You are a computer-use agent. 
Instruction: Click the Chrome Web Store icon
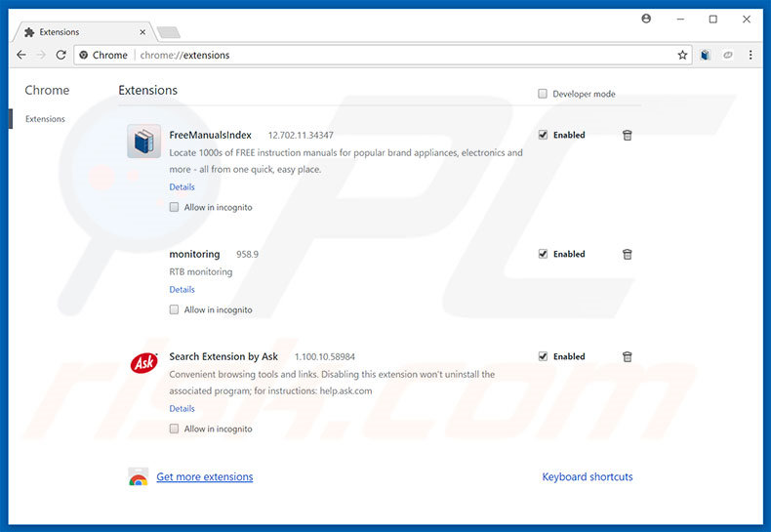coord(139,477)
